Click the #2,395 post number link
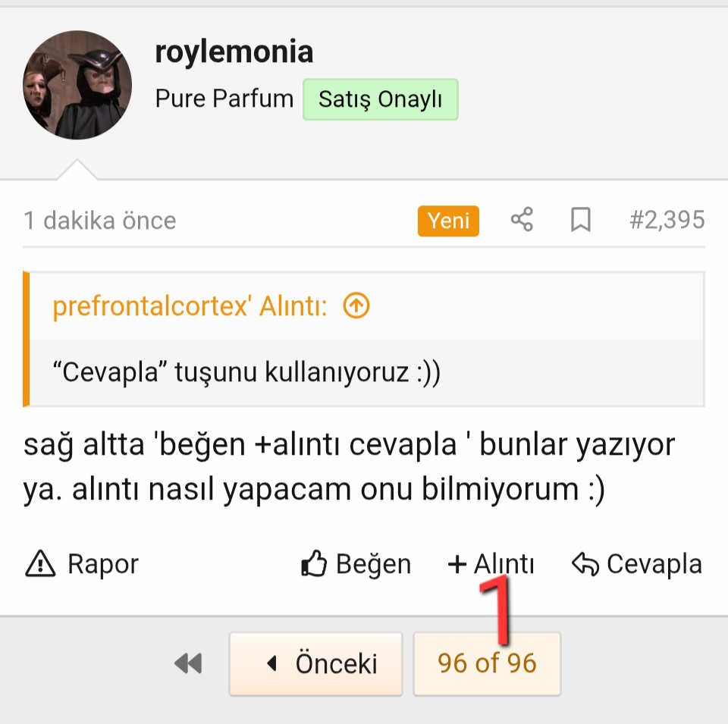Screen dimensions: 728x724 (x=667, y=221)
